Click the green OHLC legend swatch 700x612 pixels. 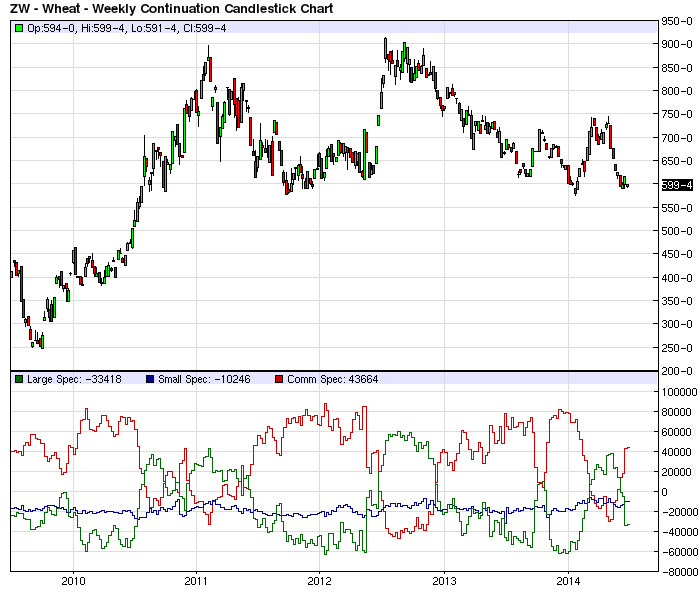(19, 27)
